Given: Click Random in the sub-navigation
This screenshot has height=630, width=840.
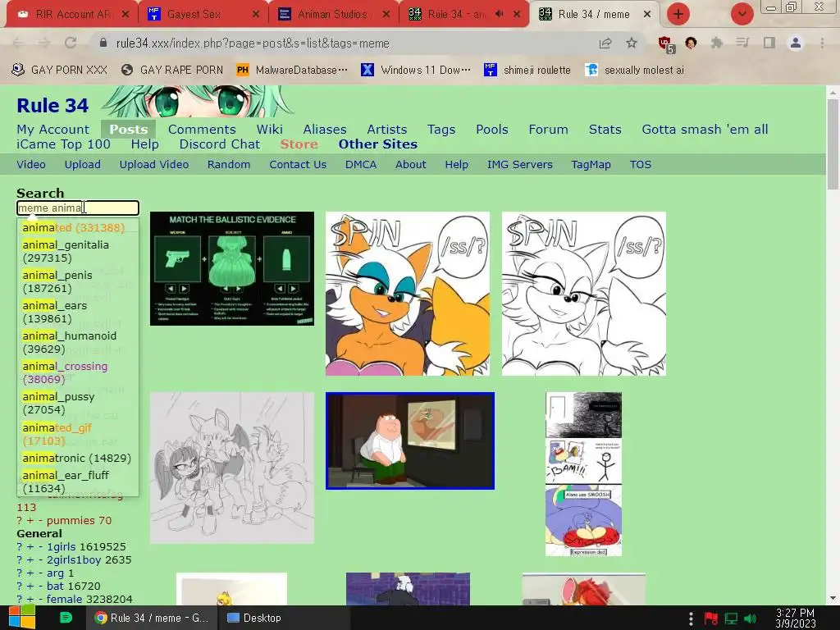Looking at the screenshot, I should (x=229, y=164).
